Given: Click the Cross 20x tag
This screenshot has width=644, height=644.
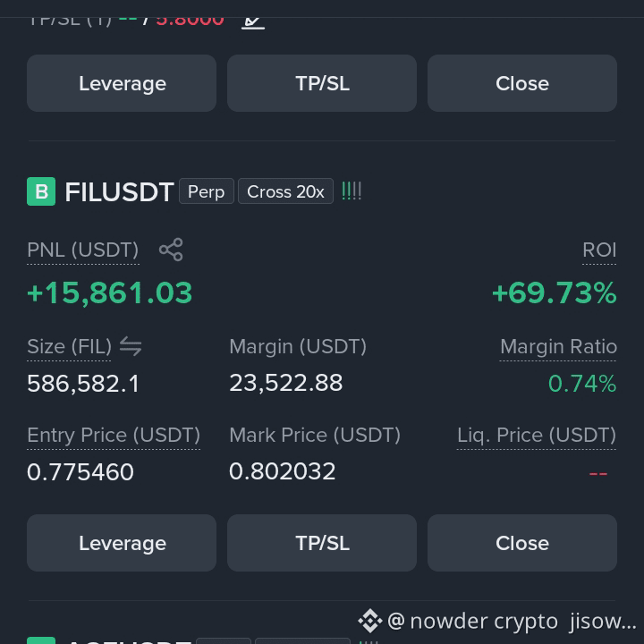Looking at the screenshot, I should click(285, 191).
